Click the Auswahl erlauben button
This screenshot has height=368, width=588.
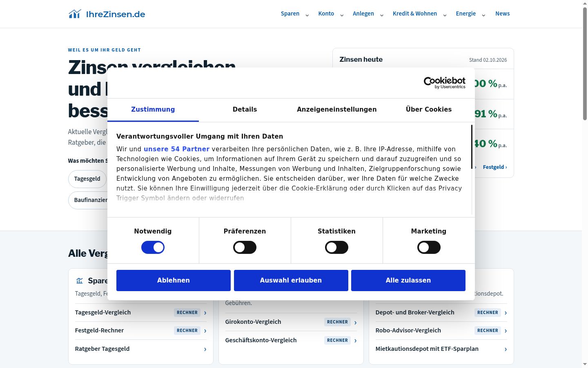[291, 280]
